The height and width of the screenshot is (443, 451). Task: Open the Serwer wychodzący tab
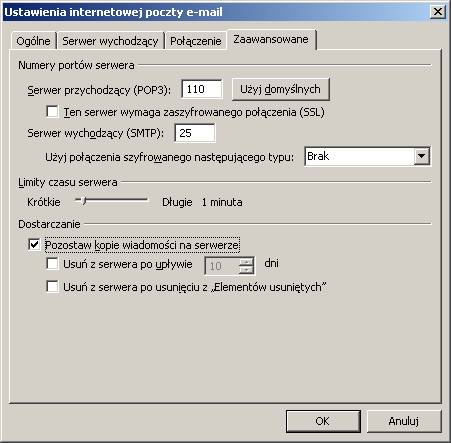110,41
